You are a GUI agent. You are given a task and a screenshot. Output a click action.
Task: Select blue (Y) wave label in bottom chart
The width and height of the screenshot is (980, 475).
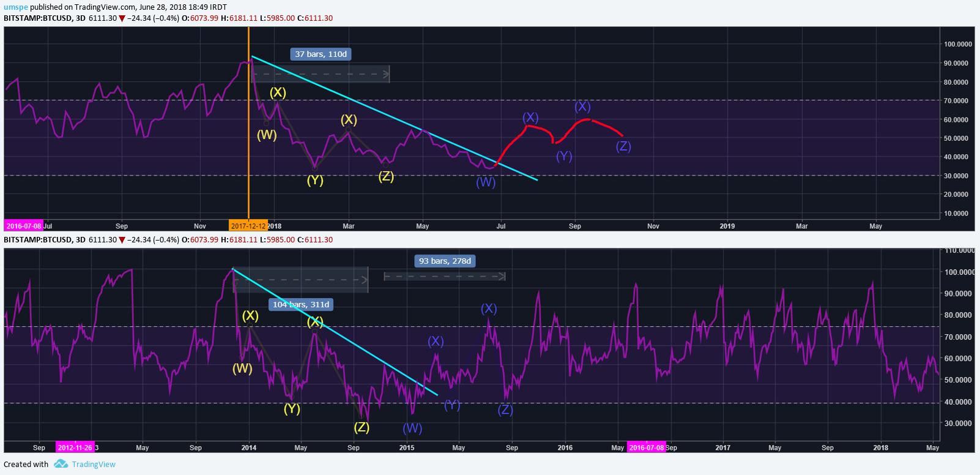452,405
